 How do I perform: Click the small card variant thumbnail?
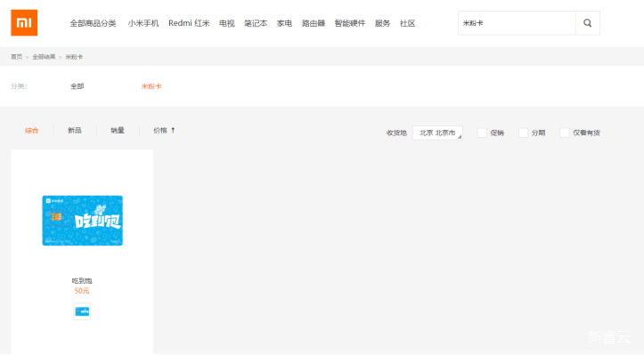82,311
